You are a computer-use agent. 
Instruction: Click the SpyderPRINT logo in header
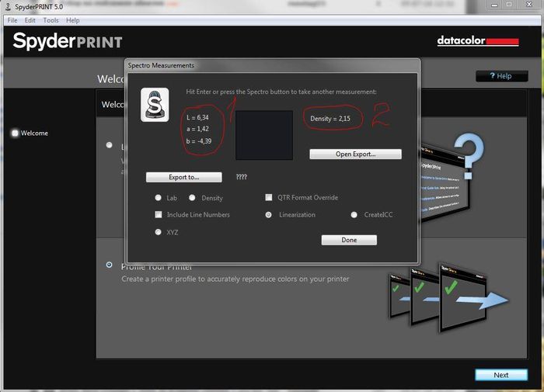click(68, 41)
